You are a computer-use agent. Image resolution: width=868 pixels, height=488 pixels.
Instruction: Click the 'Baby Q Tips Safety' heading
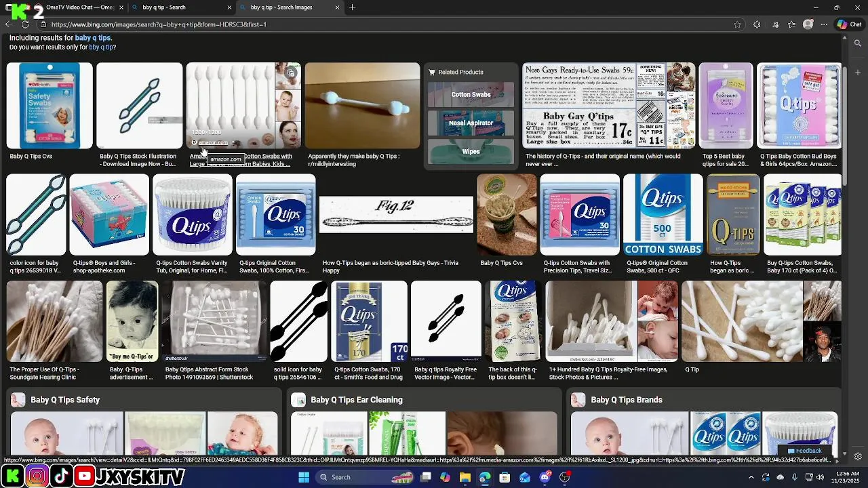pyautogui.click(x=65, y=400)
